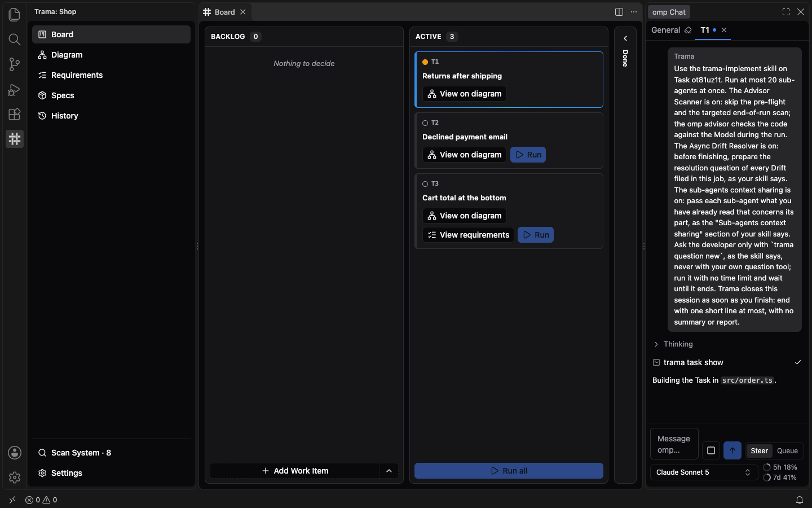812x508 pixels.
Task: Click View requirements on Cart total card
Action: pyautogui.click(x=468, y=235)
